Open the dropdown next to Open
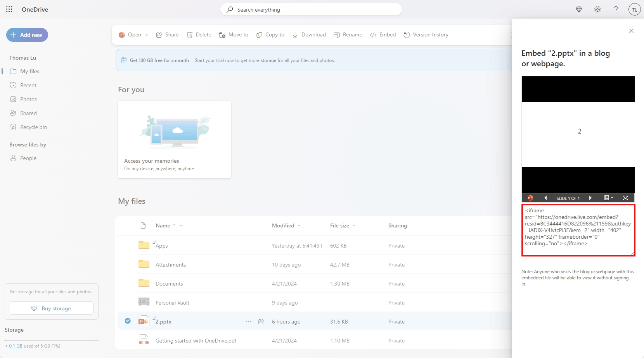 coord(146,34)
